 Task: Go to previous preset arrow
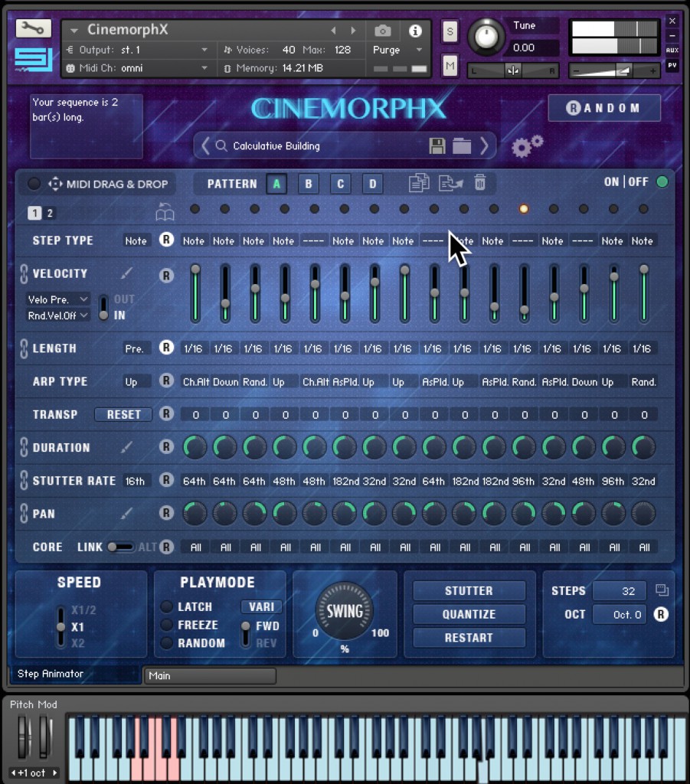[205, 146]
